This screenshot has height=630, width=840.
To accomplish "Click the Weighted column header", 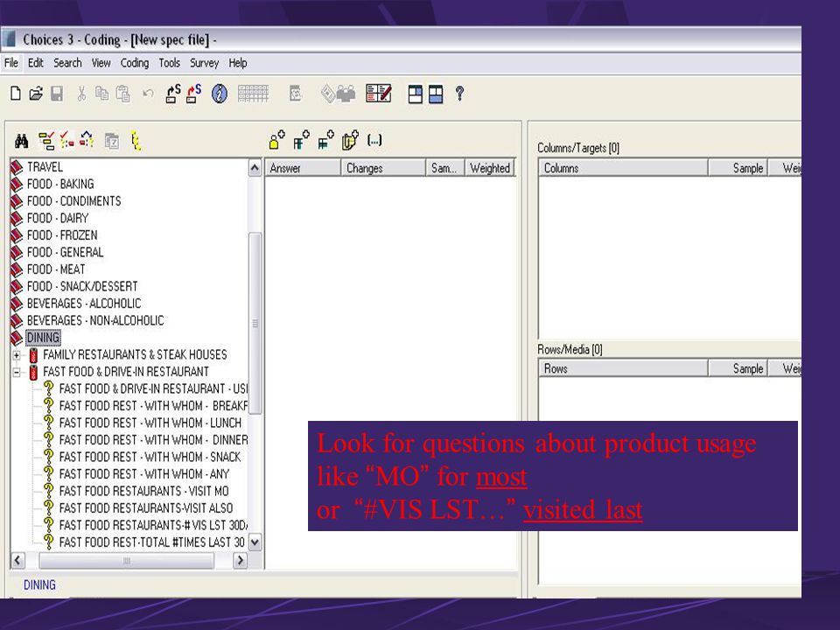I will 490,168.
